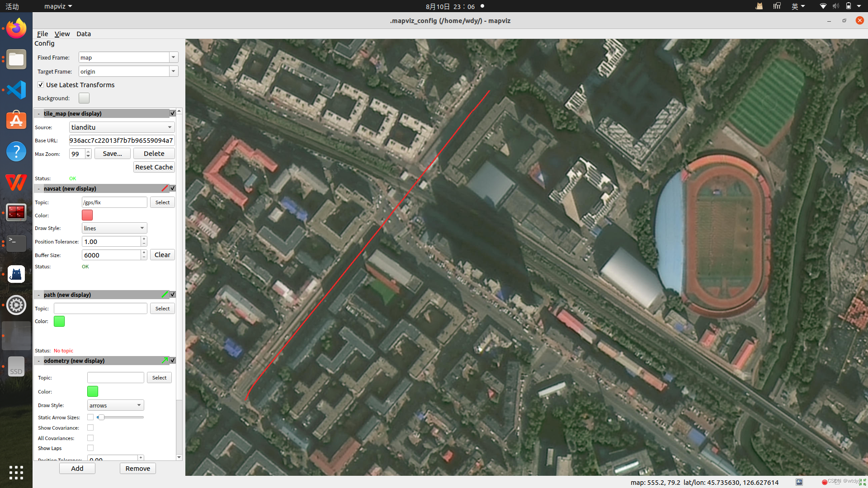This screenshot has width=868, height=488.
Task: Click the /gps/fix topic field
Action: pos(114,202)
